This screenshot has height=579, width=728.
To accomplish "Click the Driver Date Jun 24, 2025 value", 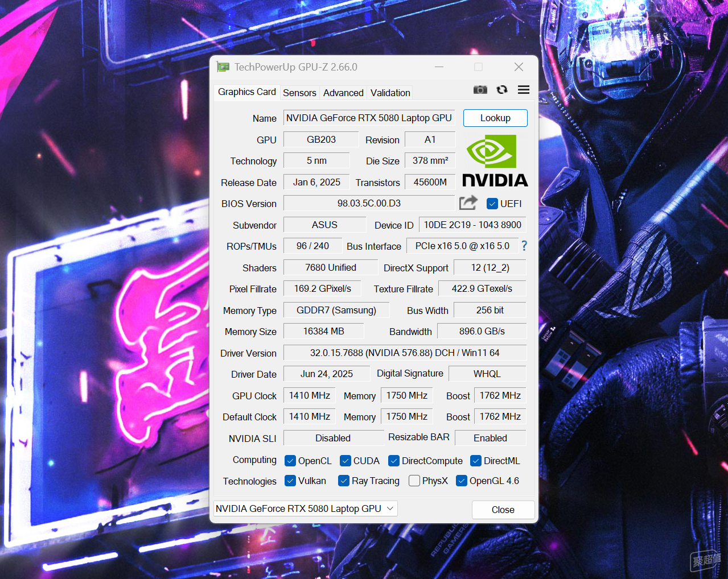I will (x=327, y=374).
